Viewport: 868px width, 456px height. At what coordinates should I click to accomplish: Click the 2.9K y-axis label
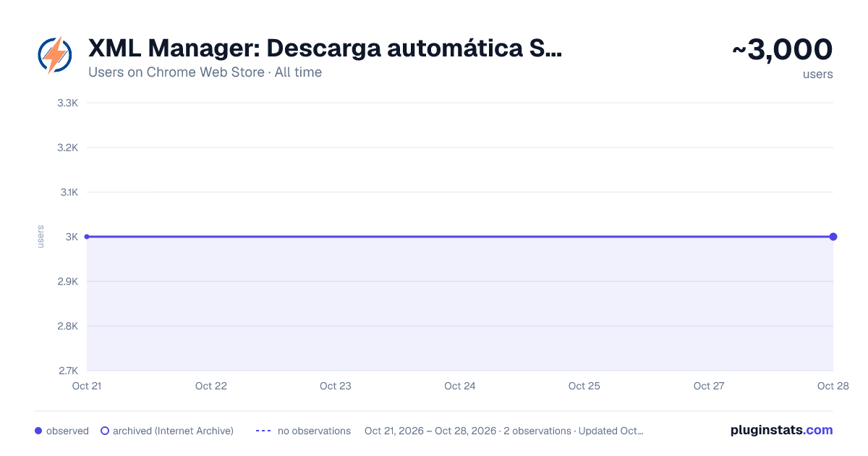coord(67,282)
